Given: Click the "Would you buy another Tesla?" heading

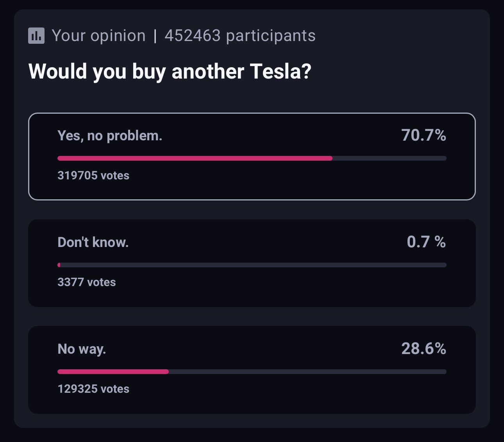Looking at the screenshot, I should pyautogui.click(x=170, y=72).
